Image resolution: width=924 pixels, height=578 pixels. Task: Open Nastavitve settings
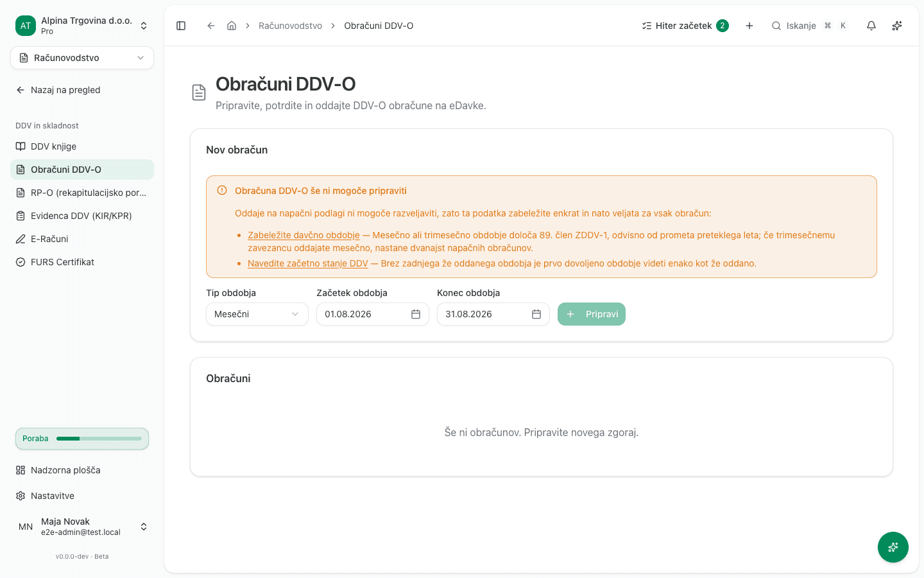[x=82, y=496]
